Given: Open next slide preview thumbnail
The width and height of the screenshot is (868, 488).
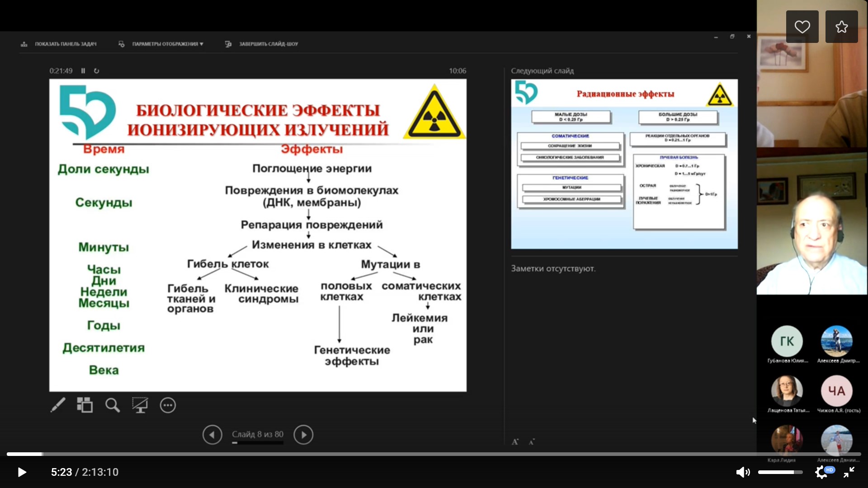Looking at the screenshot, I should click(624, 164).
